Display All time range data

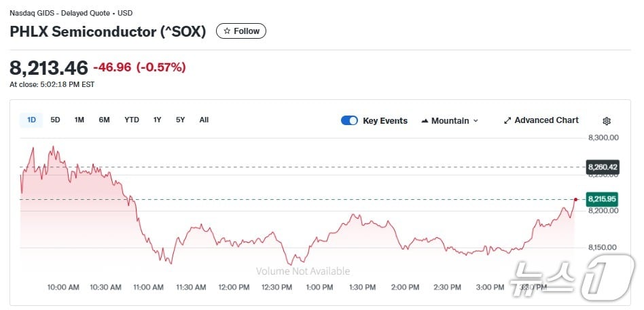tap(204, 120)
